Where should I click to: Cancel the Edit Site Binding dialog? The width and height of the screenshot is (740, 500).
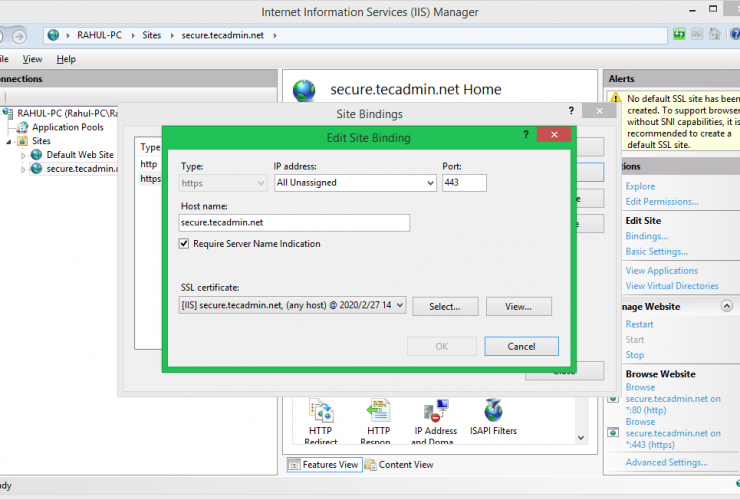(x=521, y=346)
